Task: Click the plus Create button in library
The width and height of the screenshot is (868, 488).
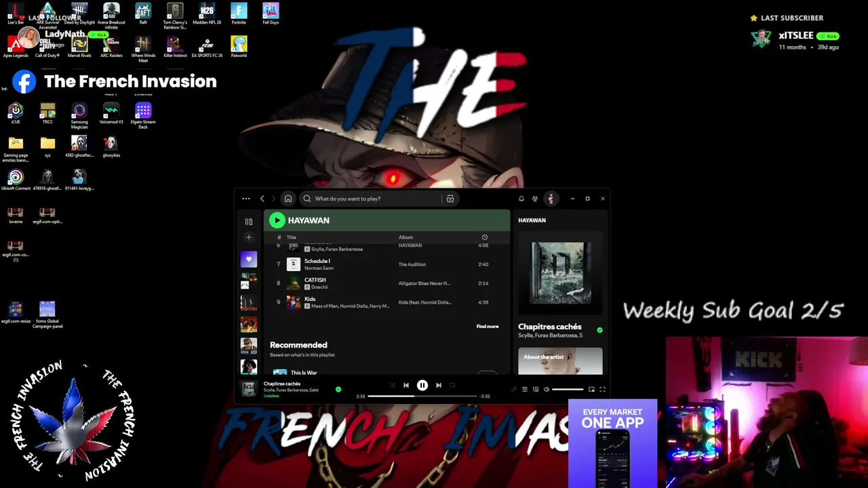Action: point(249,237)
